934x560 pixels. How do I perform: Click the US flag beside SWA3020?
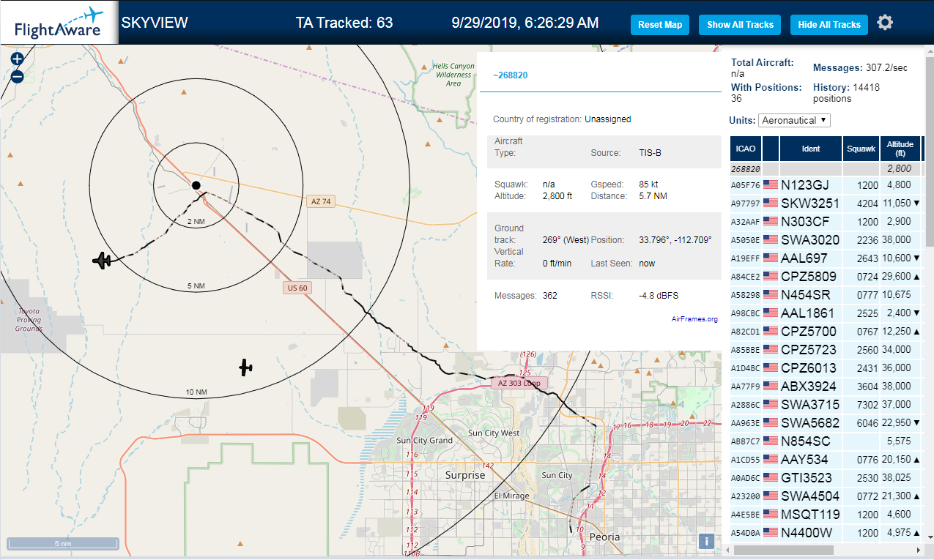tap(770, 240)
